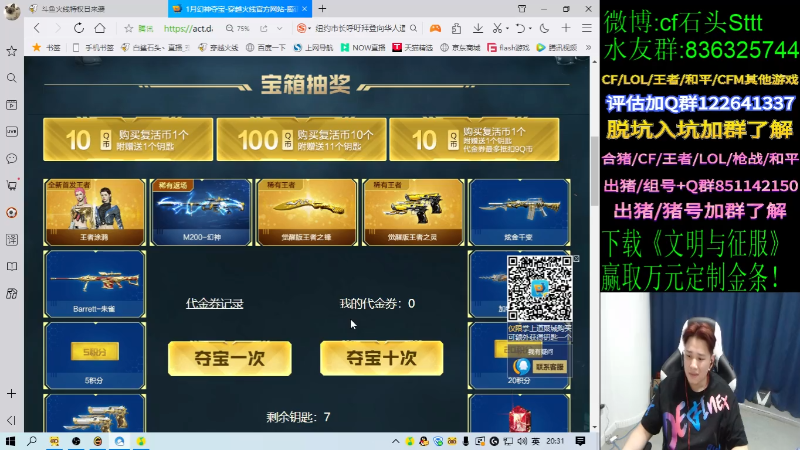Open the browser hamburger menu
The height and width of the screenshot is (450, 800).
587,29
